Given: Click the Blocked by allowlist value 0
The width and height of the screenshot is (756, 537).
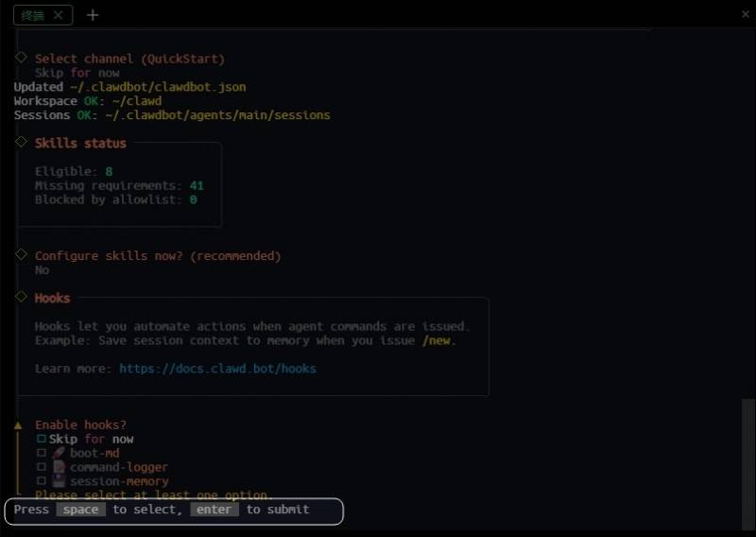Looking at the screenshot, I should (x=194, y=199).
